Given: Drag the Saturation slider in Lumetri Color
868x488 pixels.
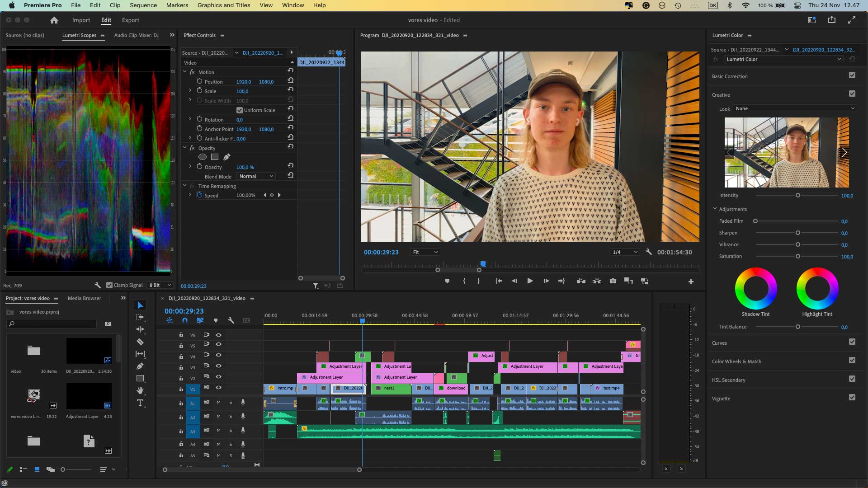Looking at the screenshot, I should (x=797, y=256).
